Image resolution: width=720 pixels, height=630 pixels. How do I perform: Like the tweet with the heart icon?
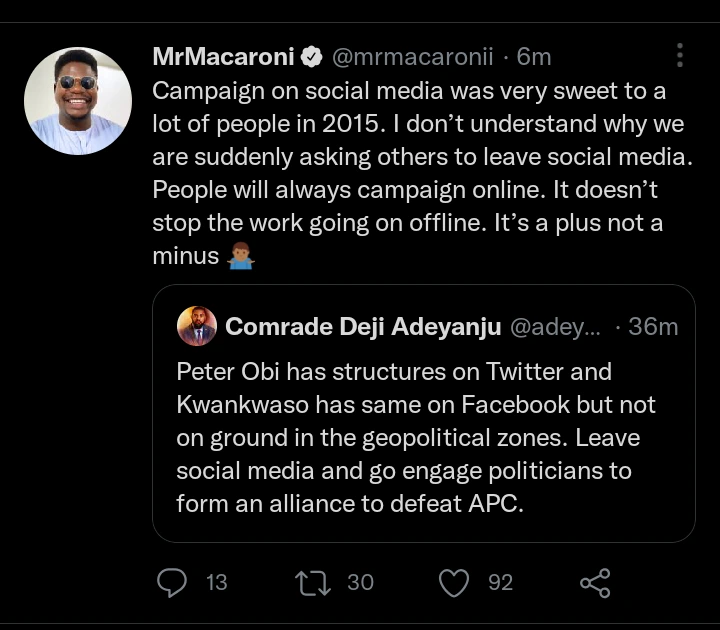point(455,582)
